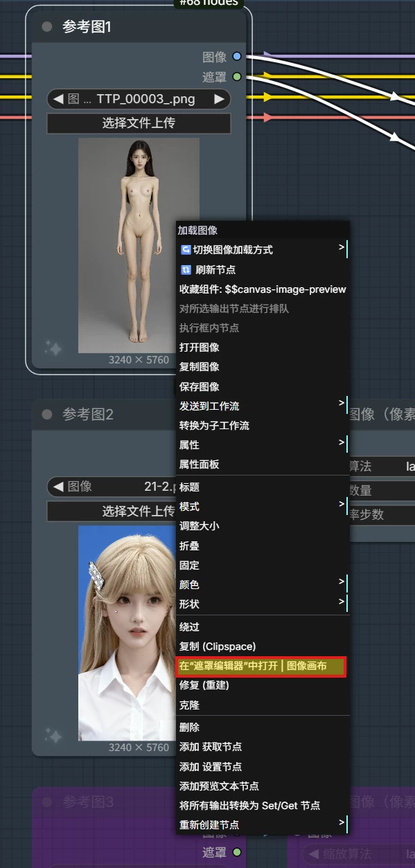Viewport: 415px width, 868px height.
Task: Open the 21-2 image combo box in 参考图2
Action: [x=112, y=487]
